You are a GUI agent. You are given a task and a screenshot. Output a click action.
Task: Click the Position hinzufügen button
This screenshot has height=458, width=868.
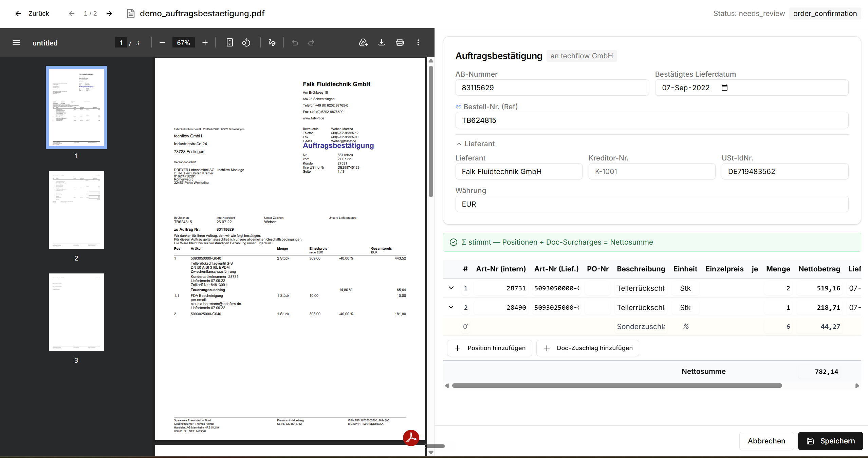click(490, 348)
